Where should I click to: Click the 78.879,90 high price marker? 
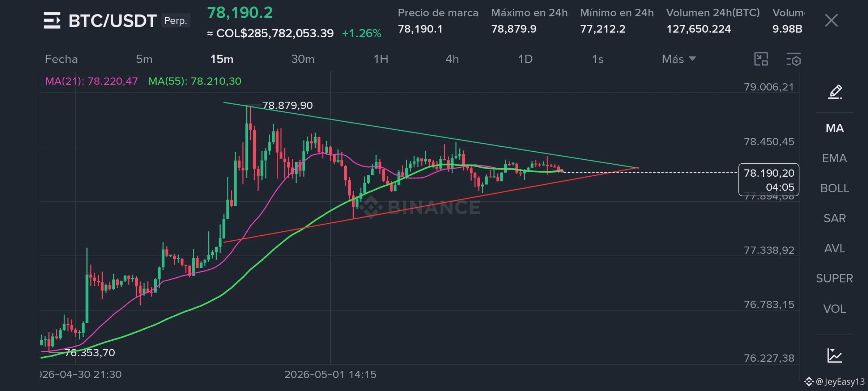pos(287,105)
